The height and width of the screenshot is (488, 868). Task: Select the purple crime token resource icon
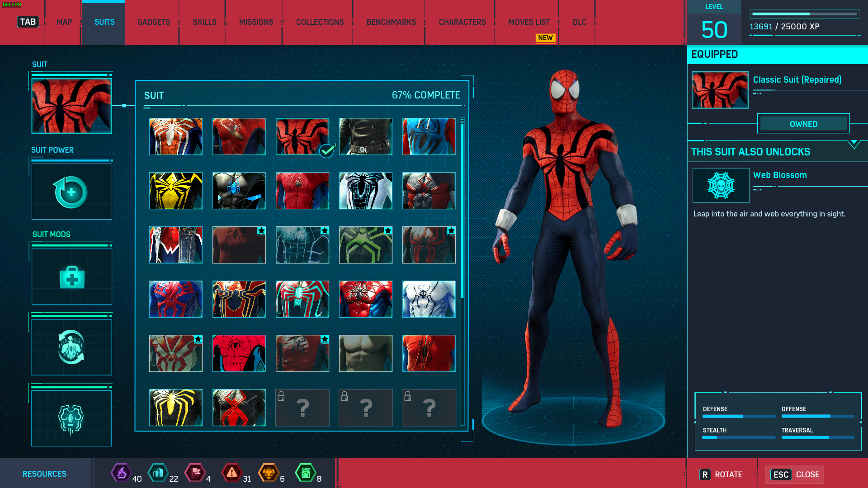pyautogui.click(x=121, y=473)
